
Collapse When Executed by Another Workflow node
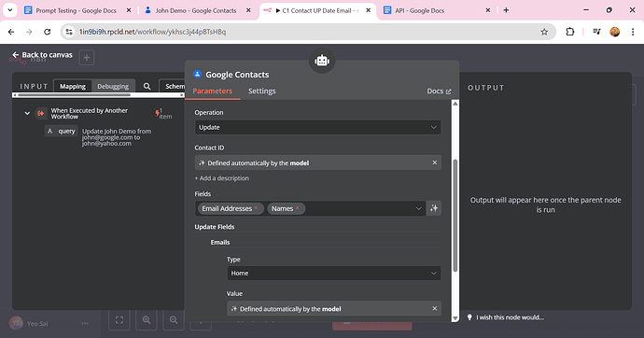point(27,113)
